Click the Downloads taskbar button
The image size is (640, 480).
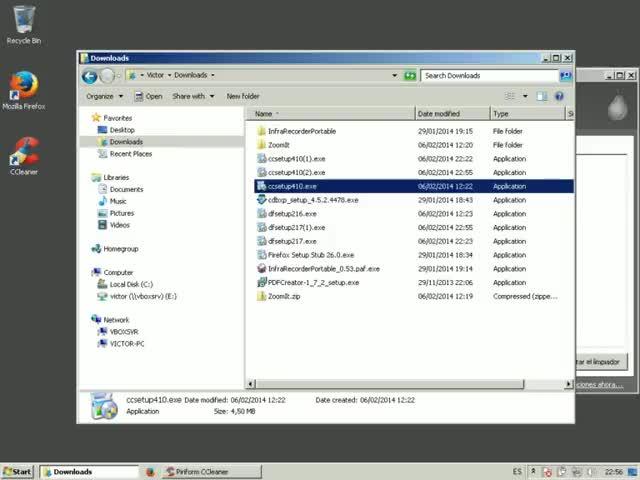[89, 472]
